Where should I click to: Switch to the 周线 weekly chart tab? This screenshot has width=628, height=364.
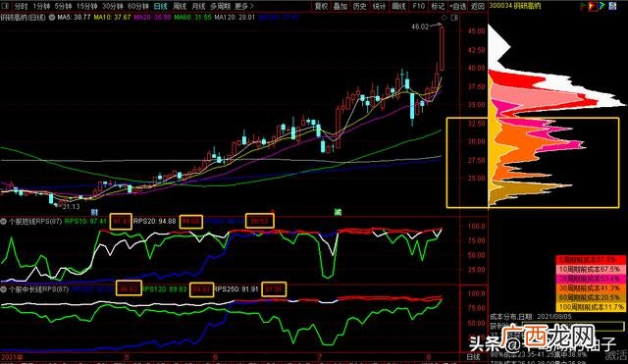pyautogui.click(x=180, y=6)
